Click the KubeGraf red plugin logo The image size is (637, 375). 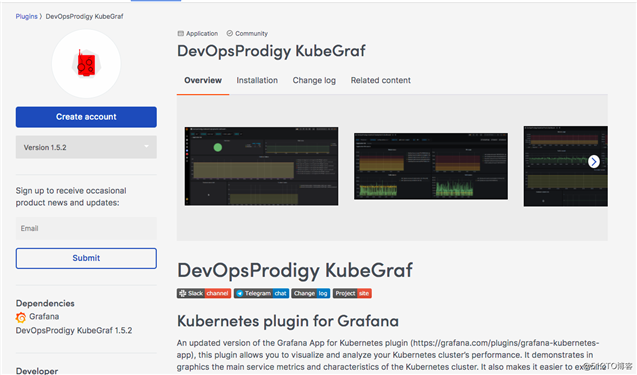point(86,63)
